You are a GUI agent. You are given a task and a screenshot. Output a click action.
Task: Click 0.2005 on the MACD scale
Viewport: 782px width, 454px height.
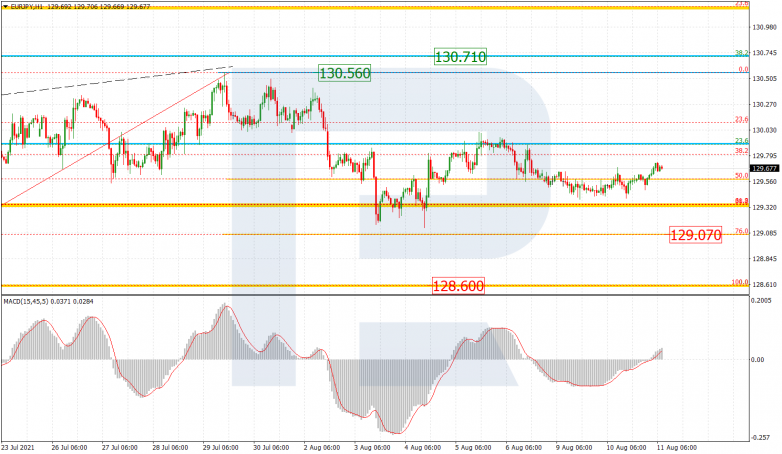(761, 300)
